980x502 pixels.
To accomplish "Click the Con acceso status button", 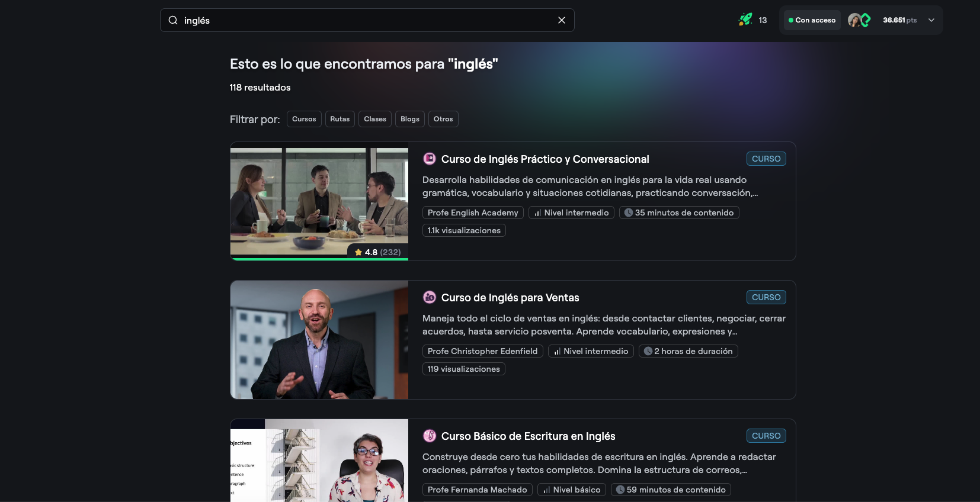I will (812, 20).
